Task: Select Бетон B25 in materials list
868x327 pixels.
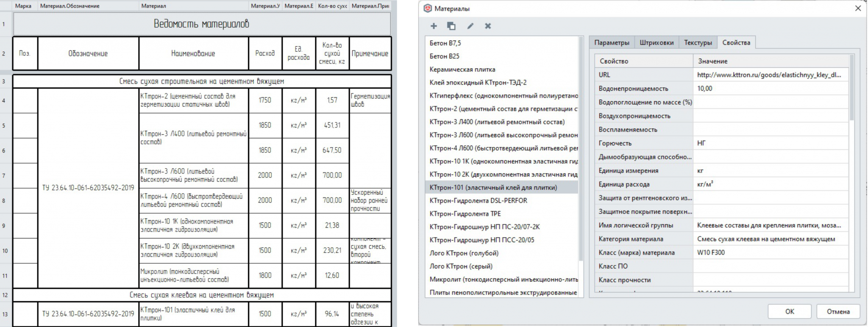Action: [x=445, y=56]
